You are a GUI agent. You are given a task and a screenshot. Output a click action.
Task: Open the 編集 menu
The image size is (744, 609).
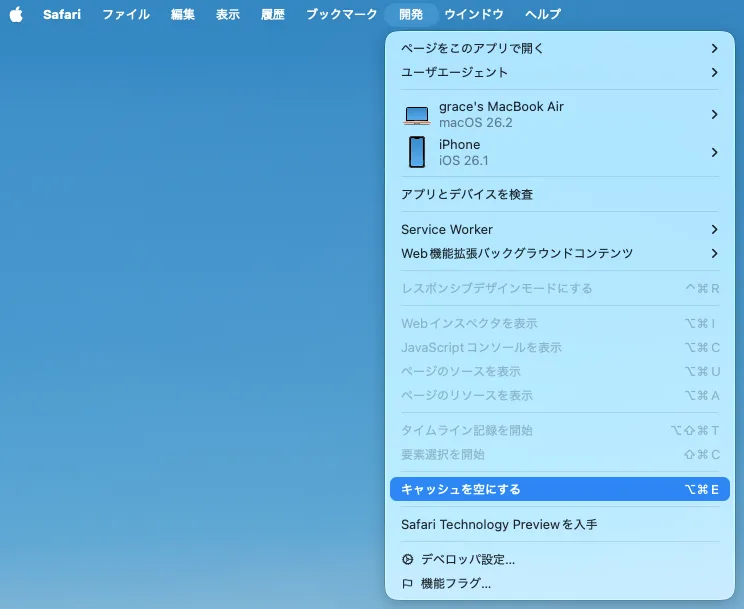(183, 14)
